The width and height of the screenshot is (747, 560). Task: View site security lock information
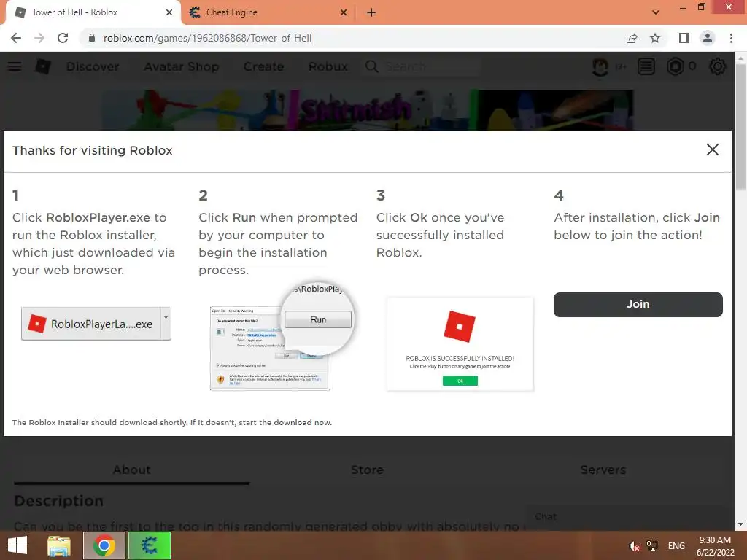click(92, 38)
